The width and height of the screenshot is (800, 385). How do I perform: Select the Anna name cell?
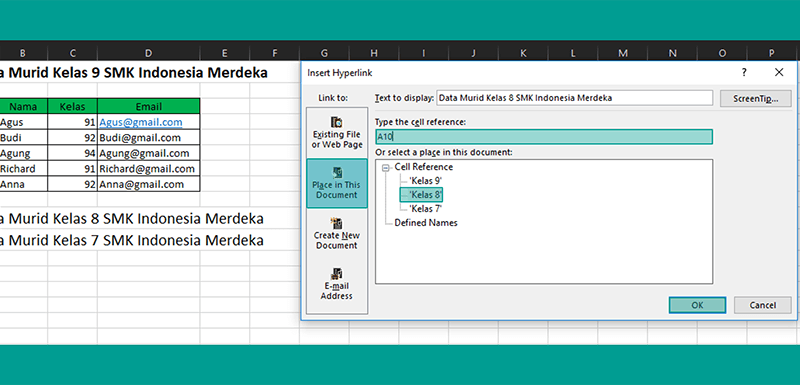23,184
